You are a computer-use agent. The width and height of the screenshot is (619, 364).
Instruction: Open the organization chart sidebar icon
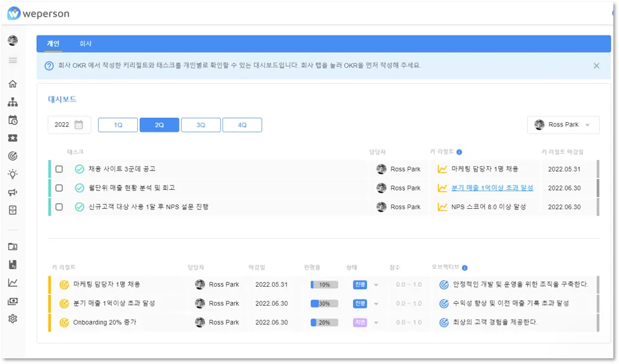(x=13, y=102)
